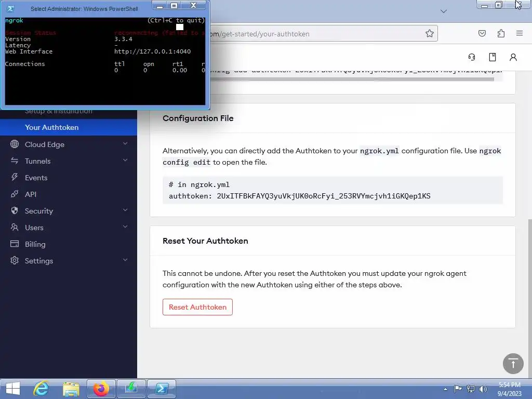Open the Cloud Edge sidebar label
Viewport: 532px width, 399px height.
(45, 144)
